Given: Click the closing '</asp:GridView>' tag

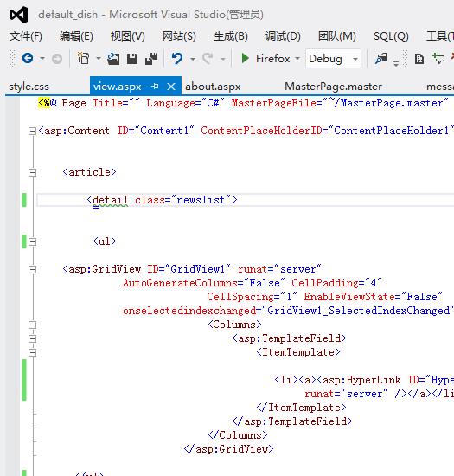Looking at the screenshot, I should point(228,449).
